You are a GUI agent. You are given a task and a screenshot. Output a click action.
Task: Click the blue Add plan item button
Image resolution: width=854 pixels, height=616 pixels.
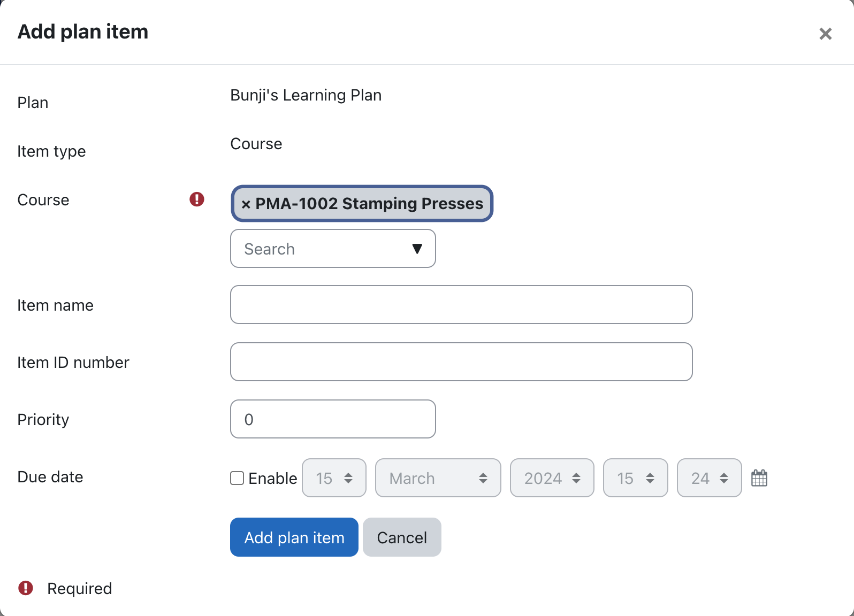(x=294, y=537)
